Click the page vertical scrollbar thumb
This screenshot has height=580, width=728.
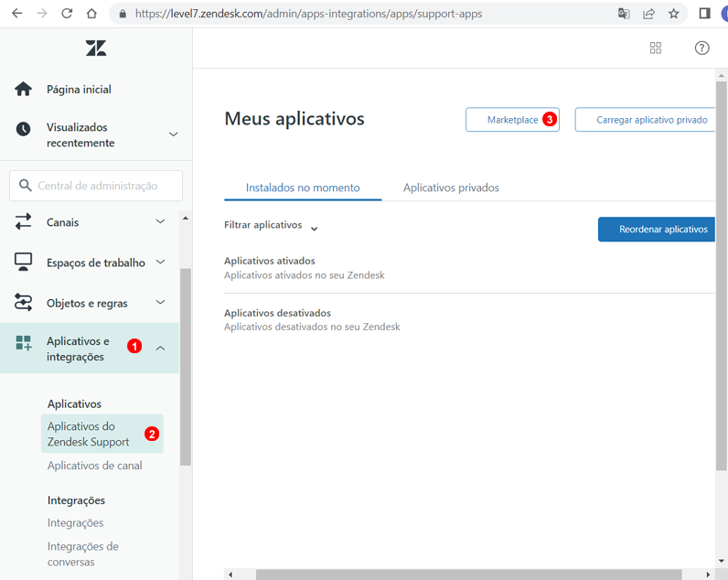click(721, 276)
